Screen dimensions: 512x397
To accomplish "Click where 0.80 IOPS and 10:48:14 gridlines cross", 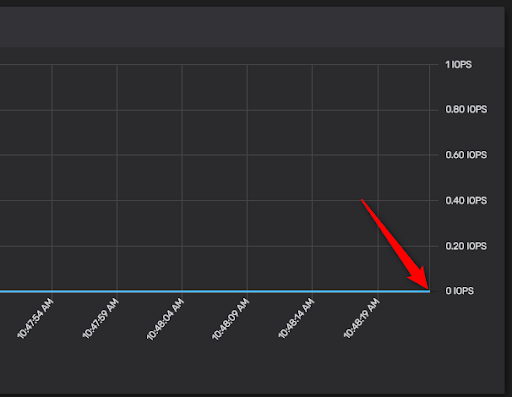I will (x=312, y=110).
